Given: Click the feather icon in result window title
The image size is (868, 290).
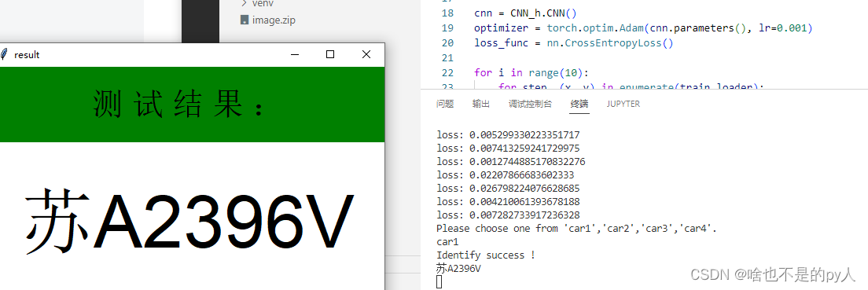Looking at the screenshot, I should (3, 54).
